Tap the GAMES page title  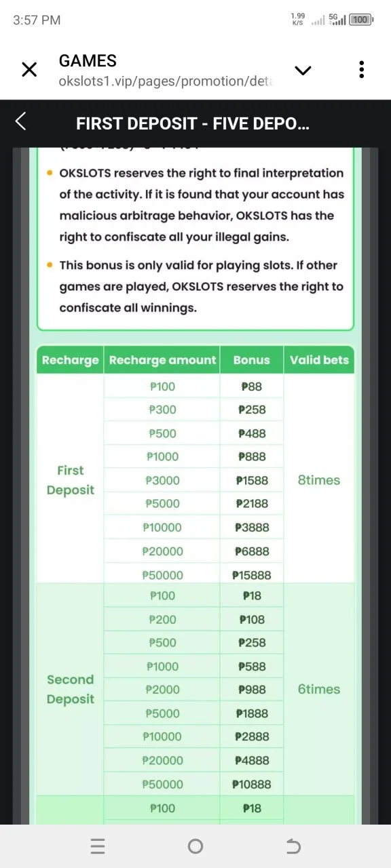88,61
